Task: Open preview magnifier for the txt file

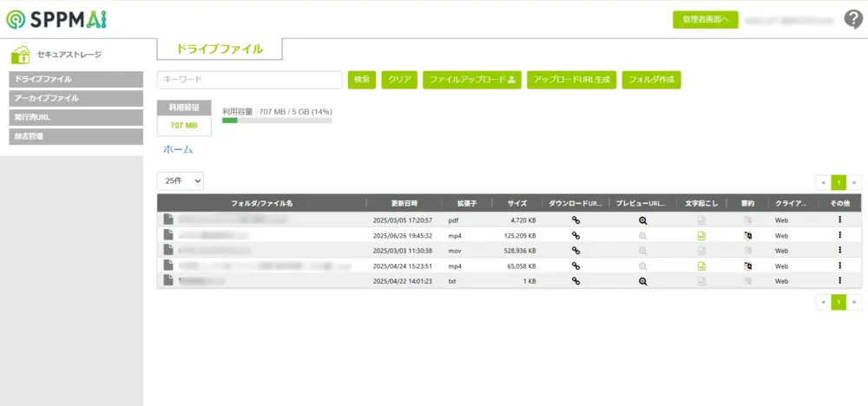Action: click(642, 281)
